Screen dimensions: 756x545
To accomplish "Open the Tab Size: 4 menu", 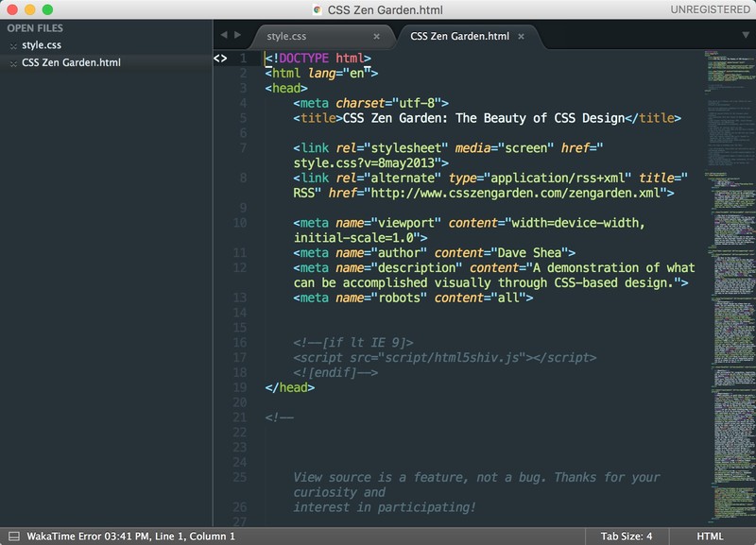I will (x=626, y=536).
